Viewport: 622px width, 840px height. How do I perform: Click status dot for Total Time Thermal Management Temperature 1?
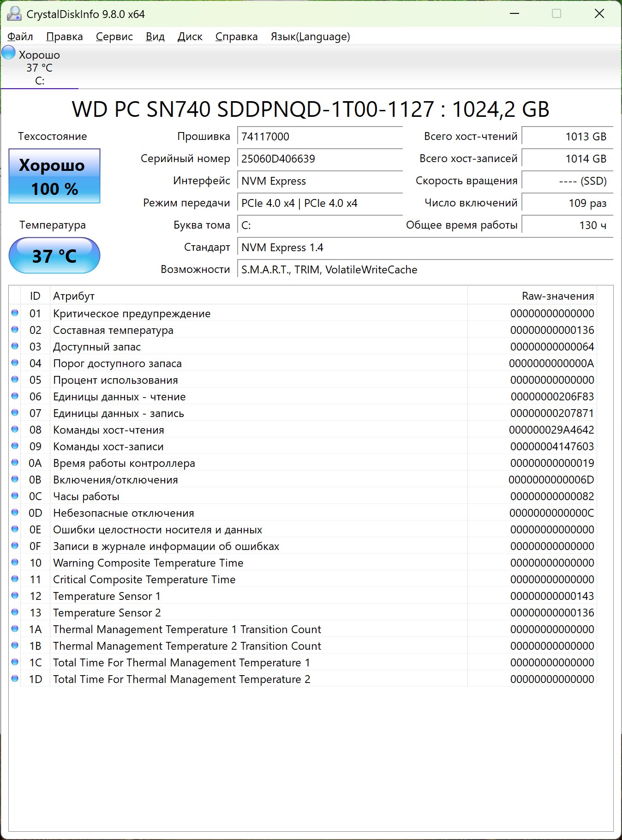(15, 662)
